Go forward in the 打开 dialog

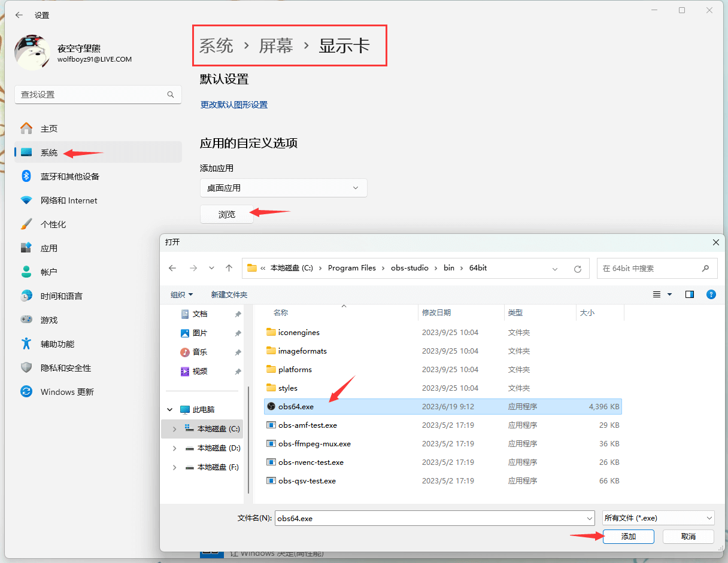pos(193,269)
